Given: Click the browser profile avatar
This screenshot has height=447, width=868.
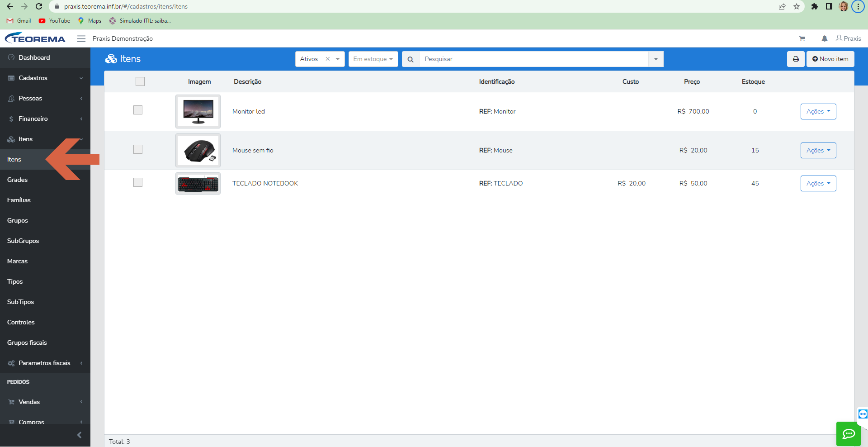Looking at the screenshot, I should (x=844, y=6).
